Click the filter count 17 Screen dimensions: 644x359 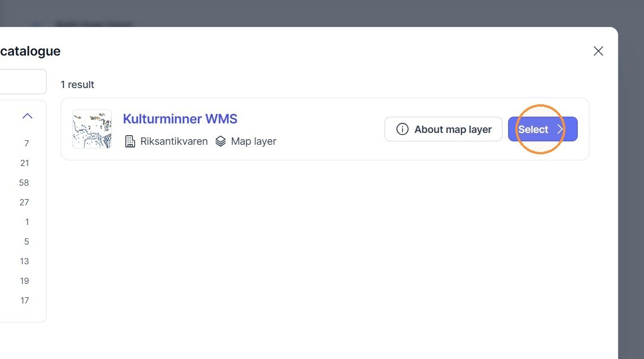pos(25,301)
